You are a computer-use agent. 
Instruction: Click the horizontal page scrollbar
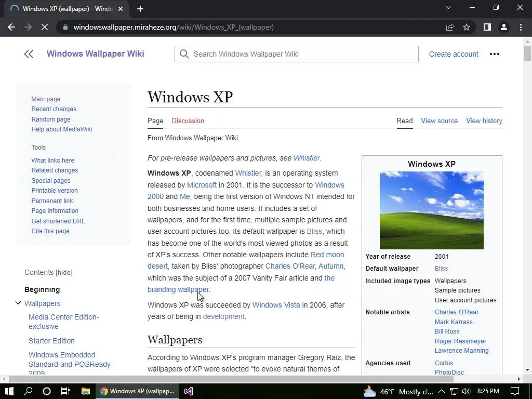(231, 379)
